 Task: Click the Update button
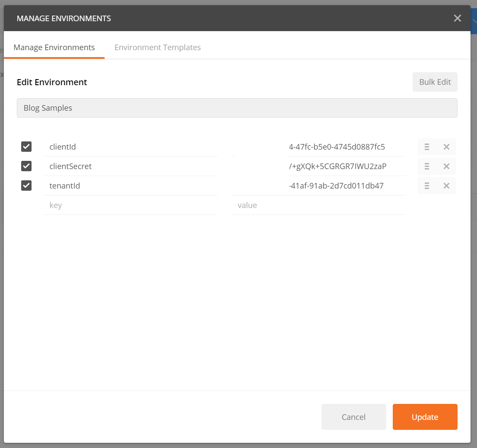click(425, 417)
